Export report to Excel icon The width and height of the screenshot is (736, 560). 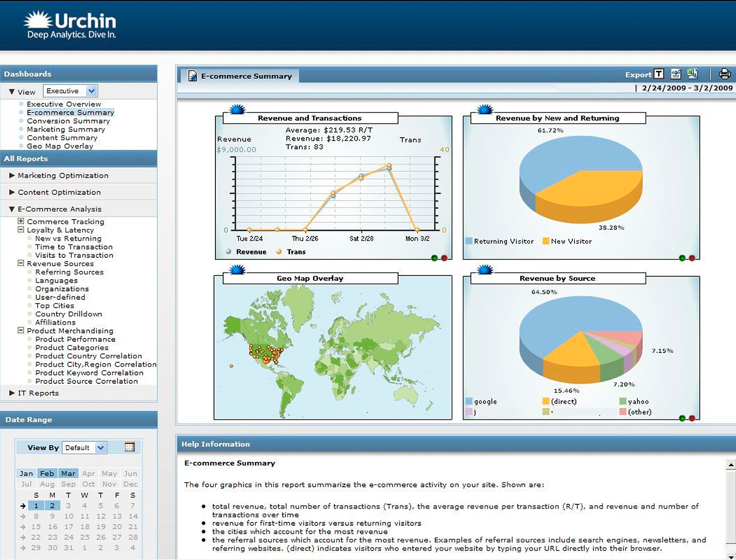tap(693, 74)
